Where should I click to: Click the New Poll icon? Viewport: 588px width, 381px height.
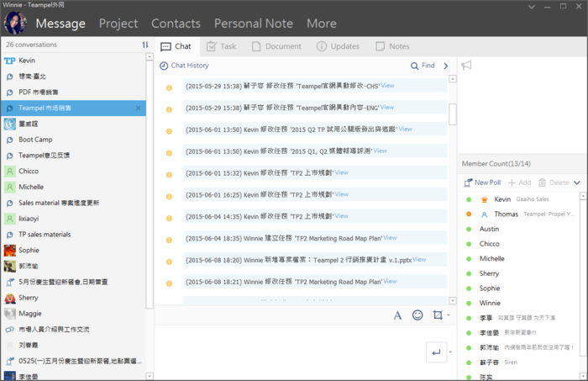pos(468,183)
